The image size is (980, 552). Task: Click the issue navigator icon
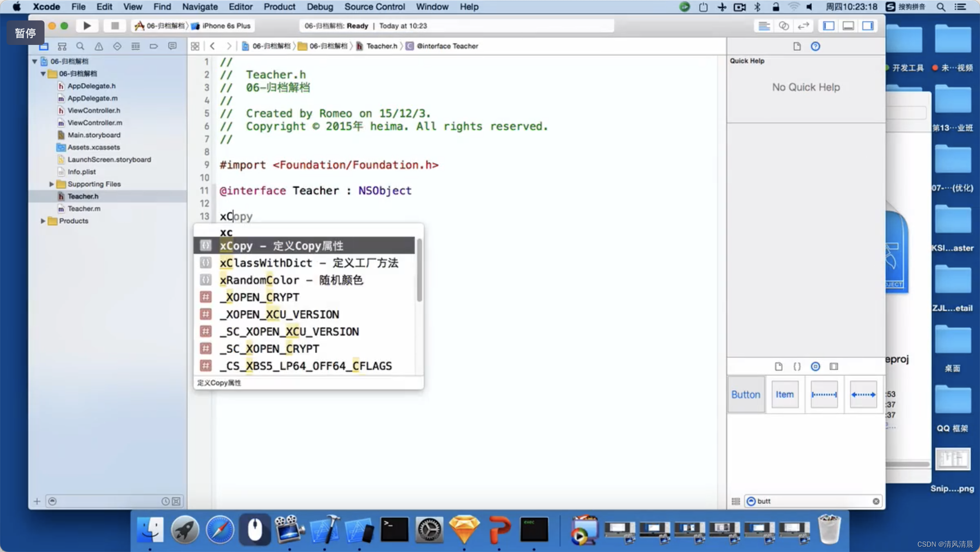98,46
